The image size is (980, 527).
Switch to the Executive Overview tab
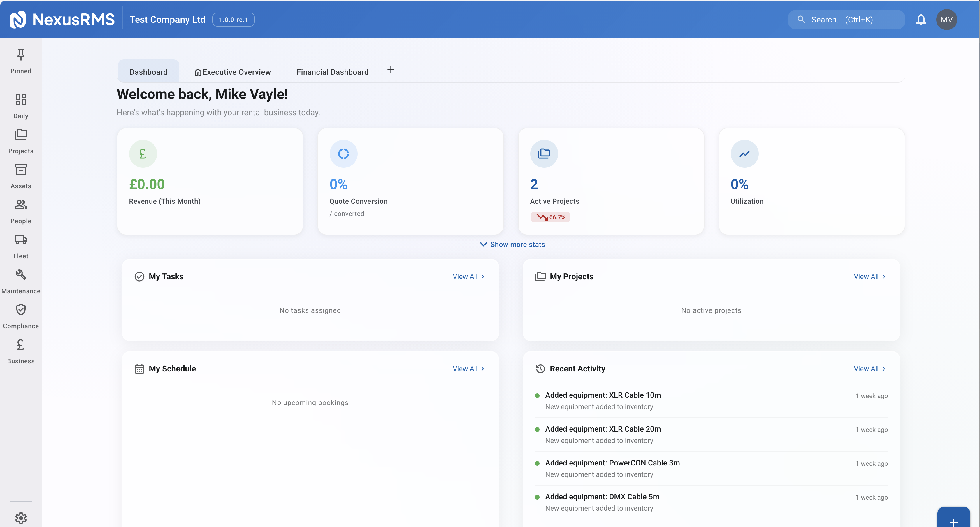pos(232,71)
